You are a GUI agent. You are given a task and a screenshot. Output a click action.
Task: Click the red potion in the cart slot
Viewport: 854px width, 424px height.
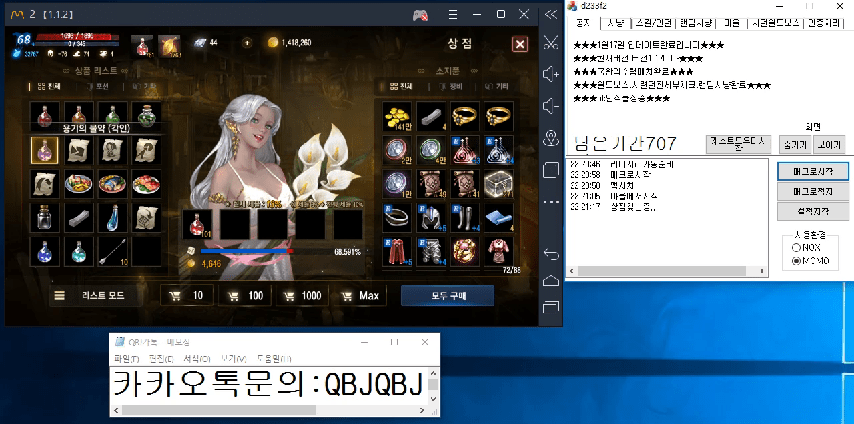[x=197, y=224]
